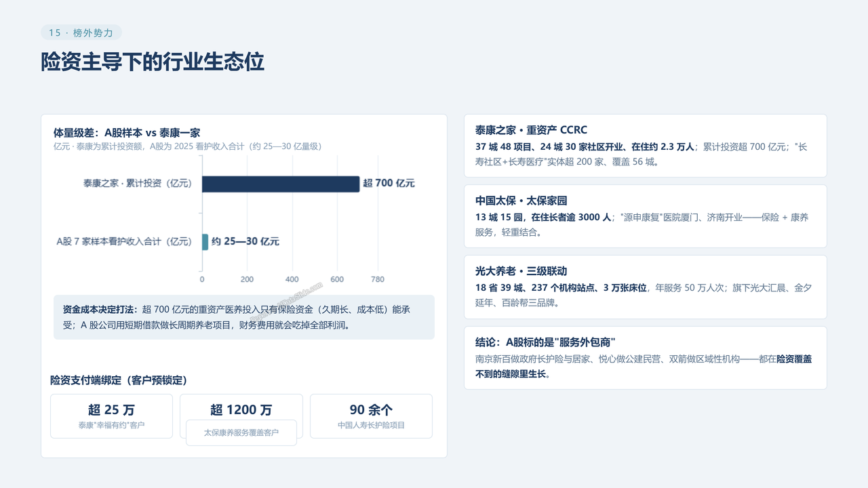This screenshot has width=868, height=488.
Task: Click the x-axis tick value 600
Action: pos(337,279)
